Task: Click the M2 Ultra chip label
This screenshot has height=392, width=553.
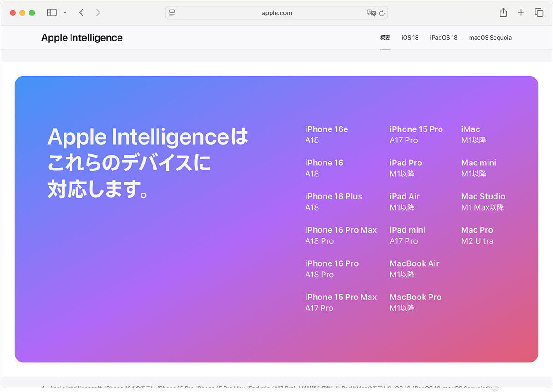Action: 477,241
